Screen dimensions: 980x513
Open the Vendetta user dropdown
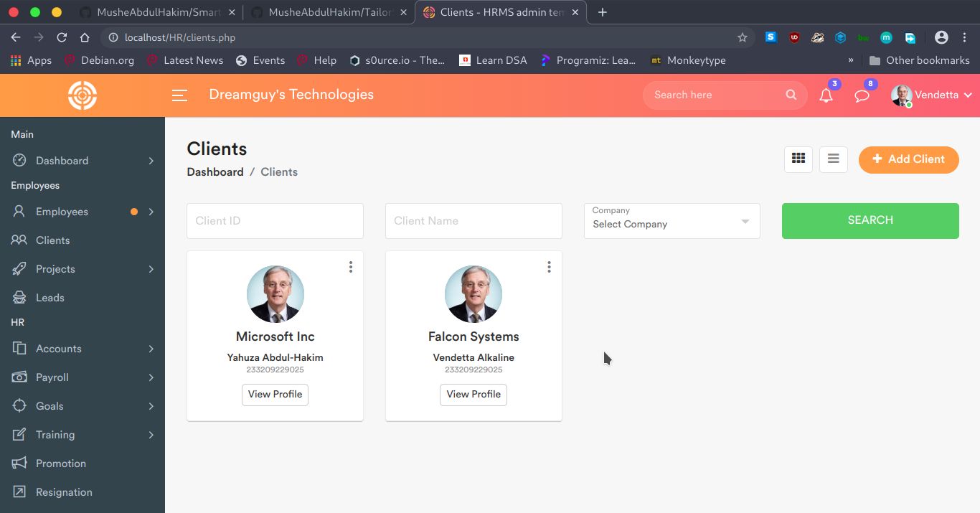click(931, 95)
